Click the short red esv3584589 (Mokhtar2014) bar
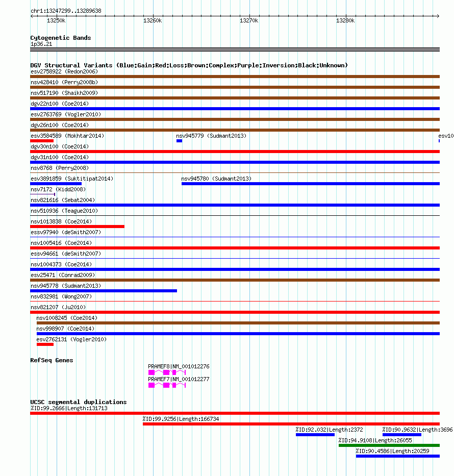Image resolution: width=454 pixels, height=476 pixels. pyautogui.click(x=42, y=141)
